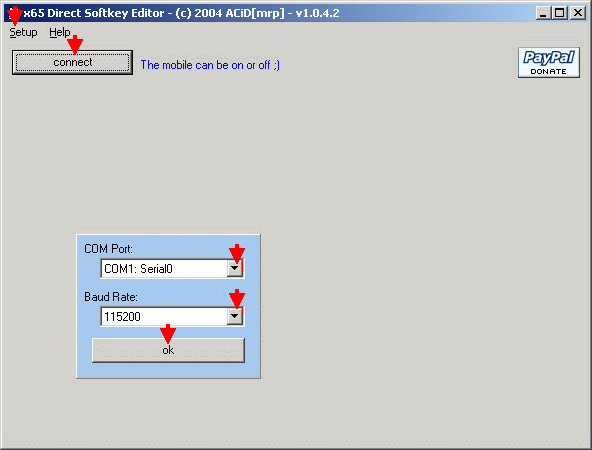Expand the COM Port dropdown arrow
The height and width of the screenshot is (450, 592).
click(x=234, y=268)
